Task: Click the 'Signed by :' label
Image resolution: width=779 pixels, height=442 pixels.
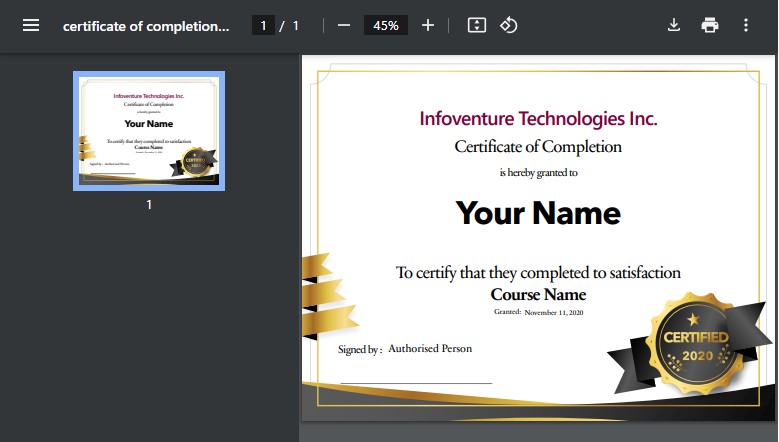Action: coord(360,350)
